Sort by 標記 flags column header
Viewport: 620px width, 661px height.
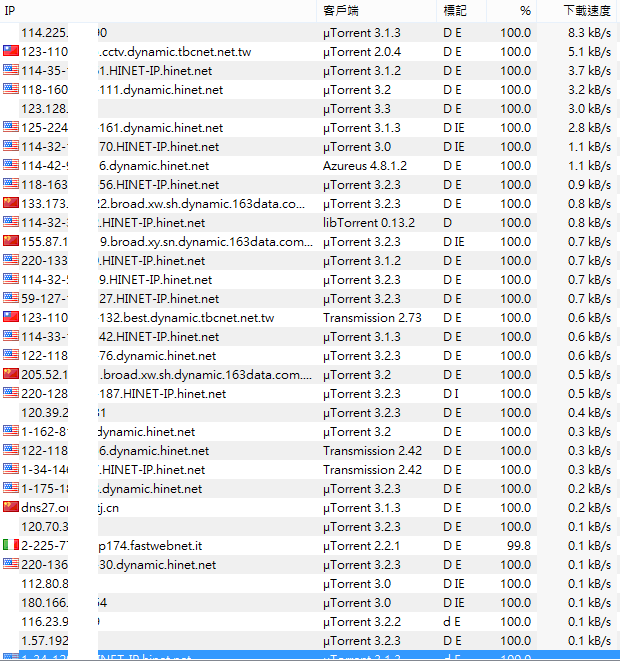click(x=462, y=11)
